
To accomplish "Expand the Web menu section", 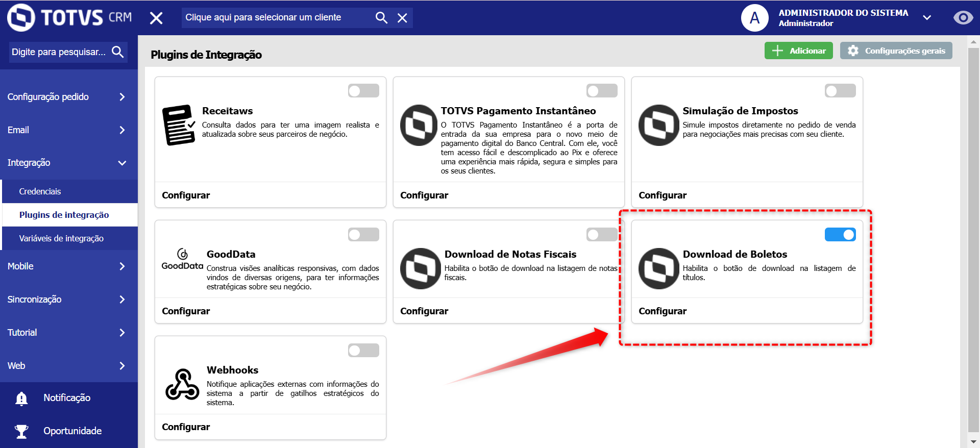I will pyautogui.click(x=69, y=366).
